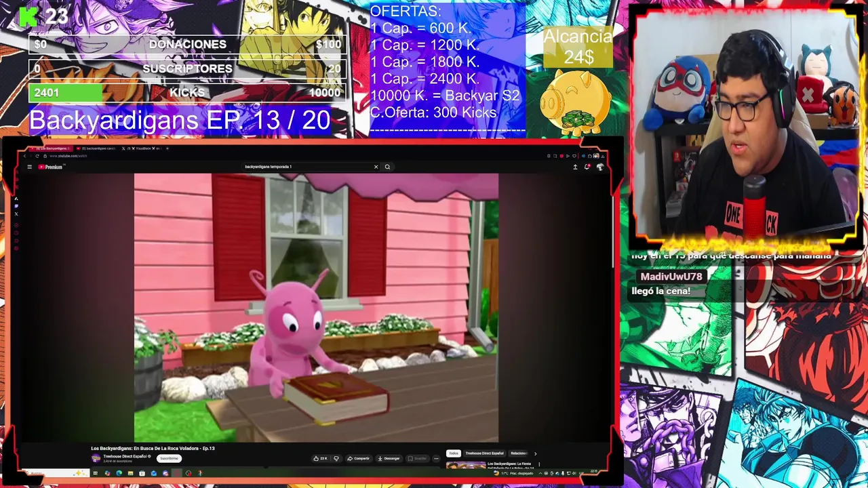
Task: Open the taskbar weather widget
Action: click(513, 473)
